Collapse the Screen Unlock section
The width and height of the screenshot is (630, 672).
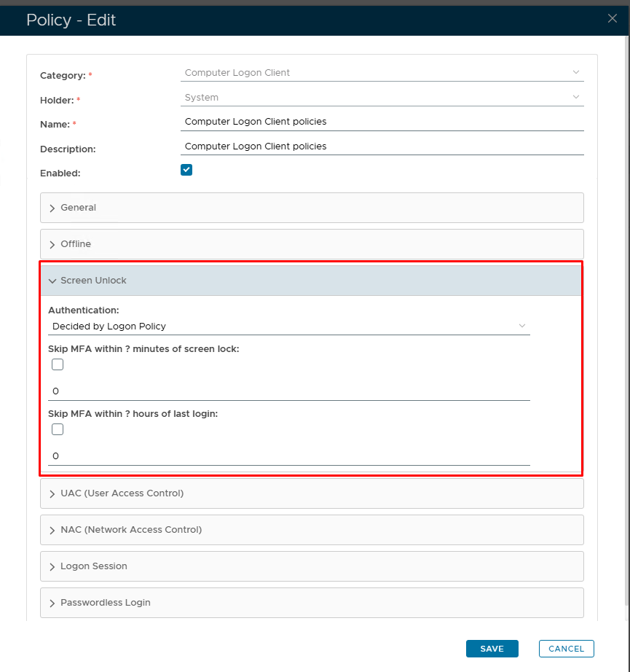(x=312, y=281)
